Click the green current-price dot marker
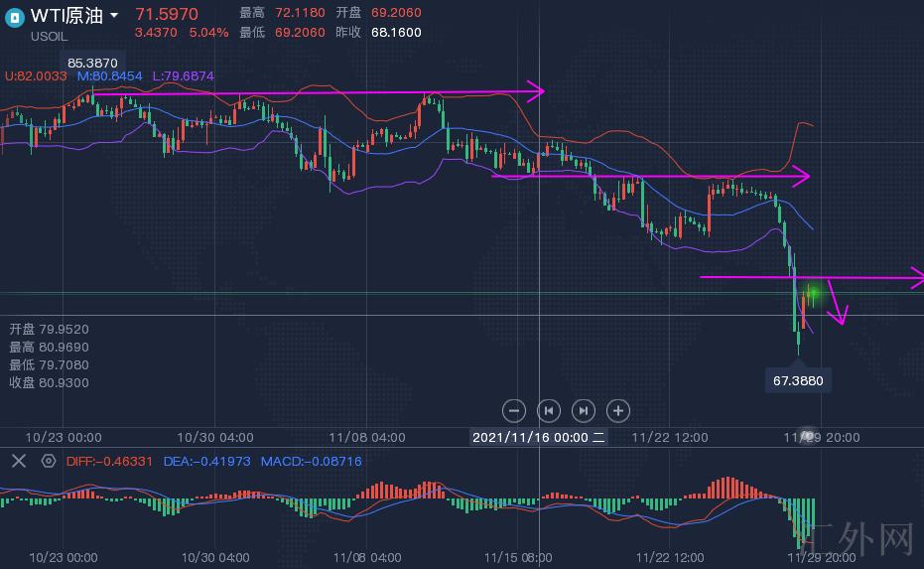 tap(815, 292)
